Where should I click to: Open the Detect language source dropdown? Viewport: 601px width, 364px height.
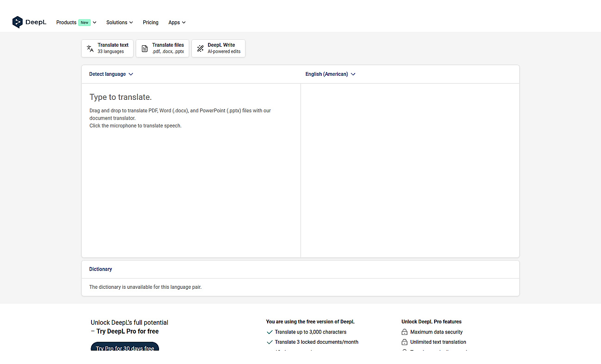pos(111,74)
